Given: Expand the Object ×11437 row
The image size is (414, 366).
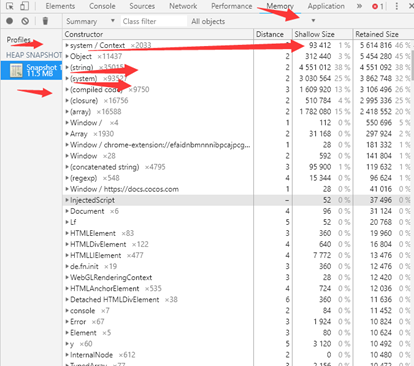Looking at the screenshot, I should [x=67, y=56].
